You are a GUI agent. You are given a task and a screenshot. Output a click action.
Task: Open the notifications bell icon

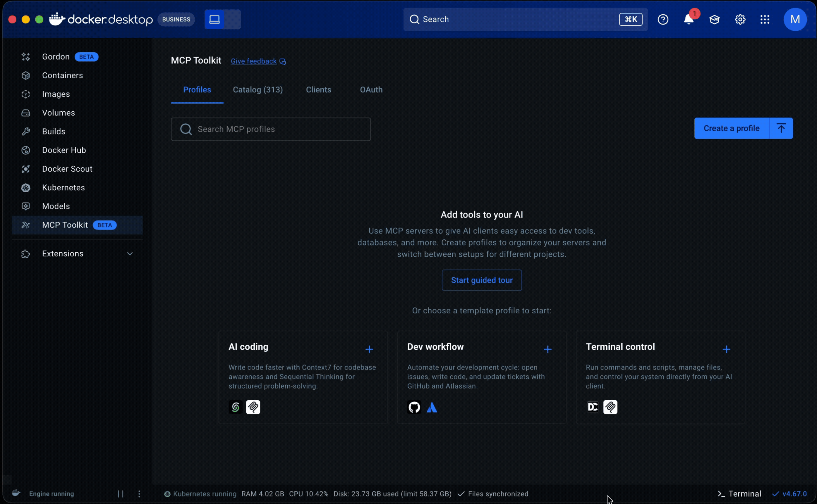688,19
